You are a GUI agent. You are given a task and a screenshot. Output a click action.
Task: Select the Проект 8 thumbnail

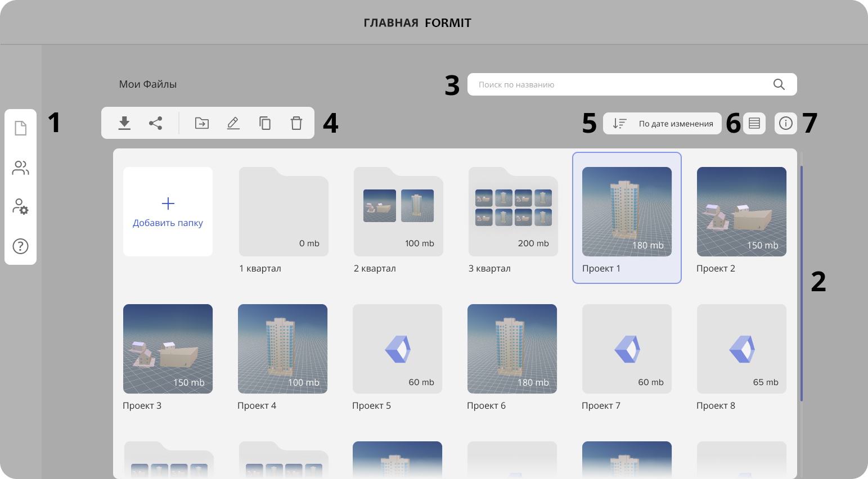click(741, 349)
